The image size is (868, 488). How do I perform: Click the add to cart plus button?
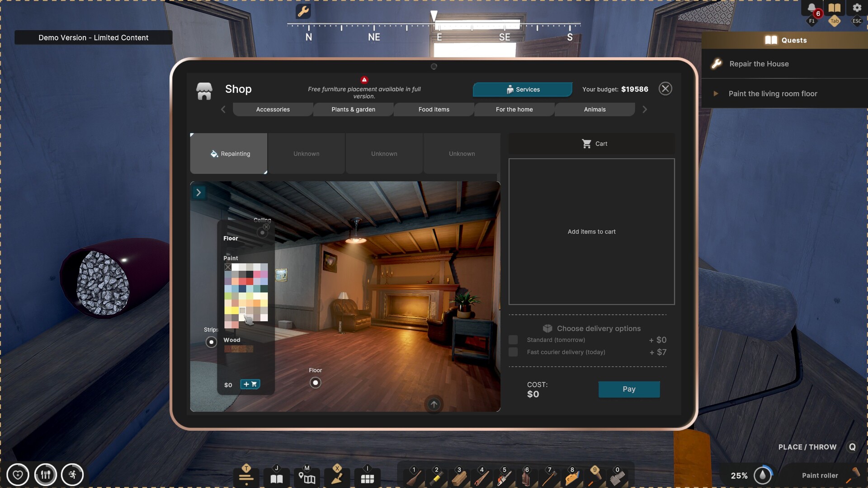[x=250, y=384]
